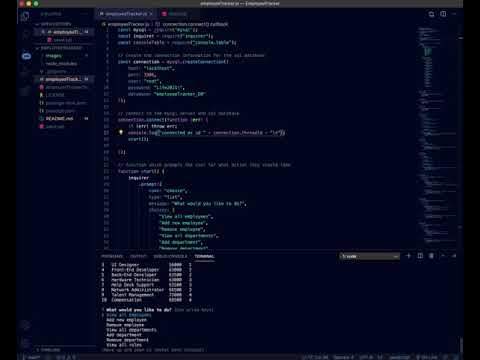Click the 'Network Administrator' row in terminal

(147, 290)
